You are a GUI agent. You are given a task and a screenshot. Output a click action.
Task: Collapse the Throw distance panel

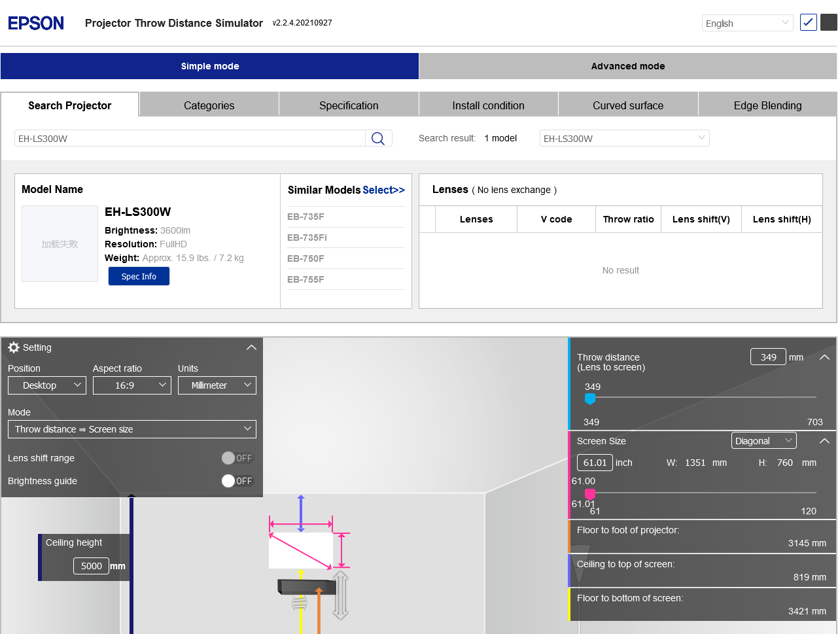click(824, 357)
